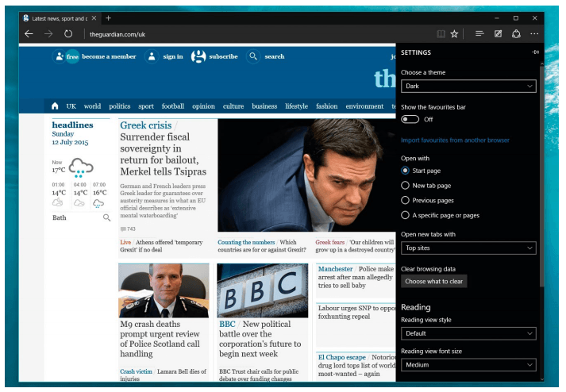Click the current weather cloud icon
The image size is (566, 392).
tap(81, 167)
